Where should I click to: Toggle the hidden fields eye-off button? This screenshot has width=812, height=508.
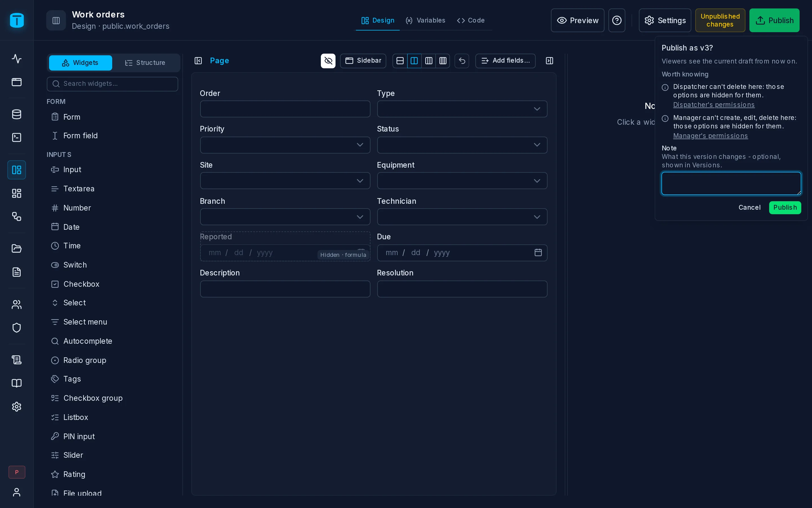[x=328, y=61]
